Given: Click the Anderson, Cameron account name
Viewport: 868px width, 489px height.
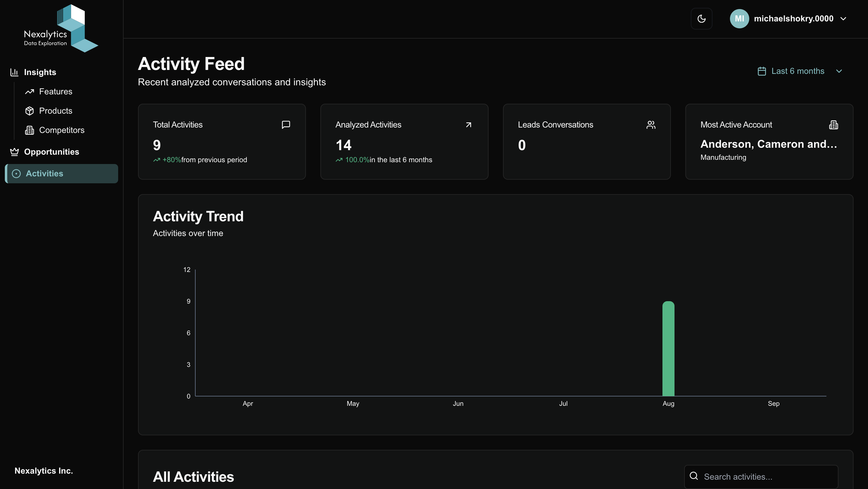Looking at the screenshot, I should [x=769, y=144].
